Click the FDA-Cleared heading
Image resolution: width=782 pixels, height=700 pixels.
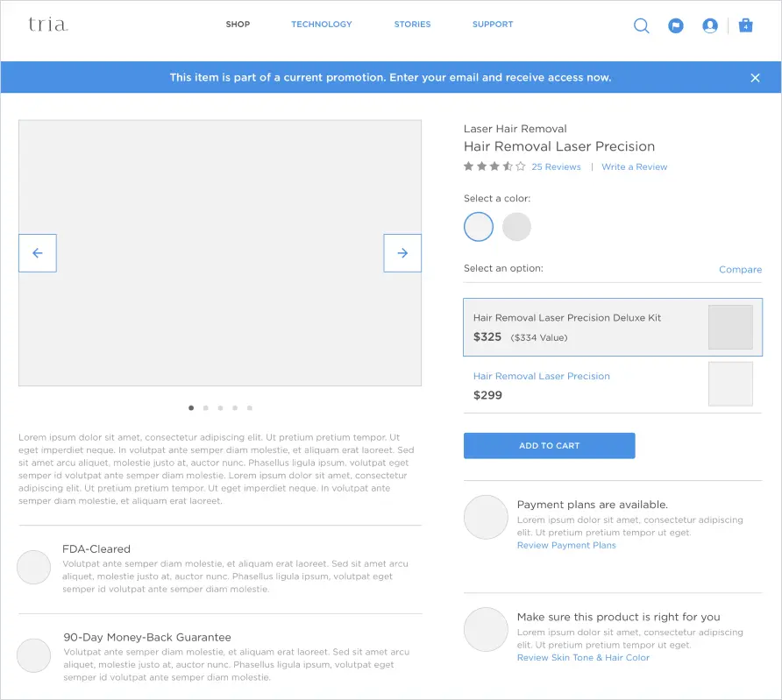tap(96, 549)
